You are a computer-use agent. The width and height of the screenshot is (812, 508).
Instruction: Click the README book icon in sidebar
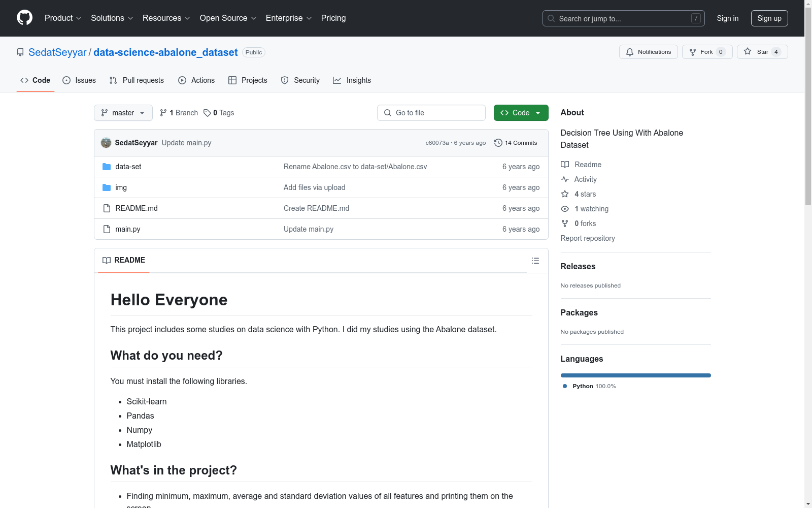click(565, 165)
